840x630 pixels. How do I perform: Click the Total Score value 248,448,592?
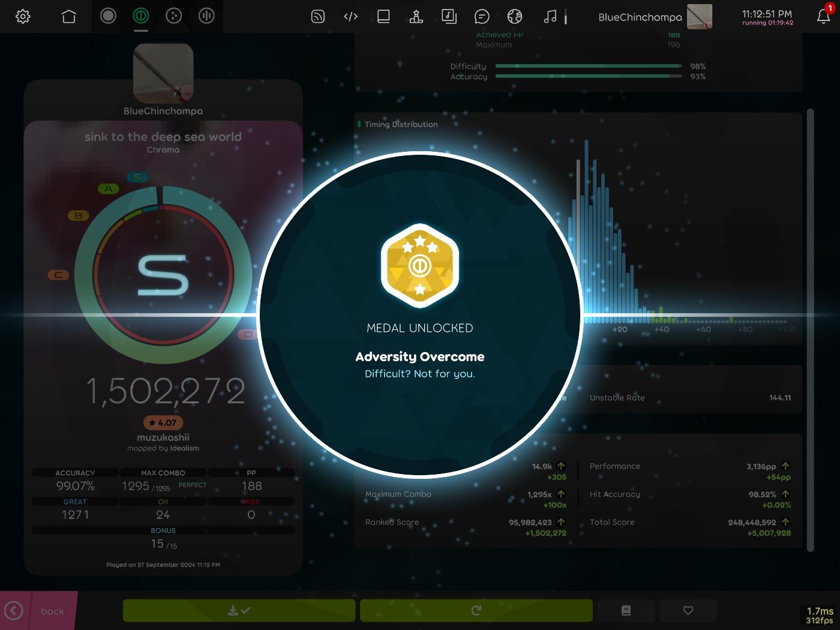click(x=752, y=522)
